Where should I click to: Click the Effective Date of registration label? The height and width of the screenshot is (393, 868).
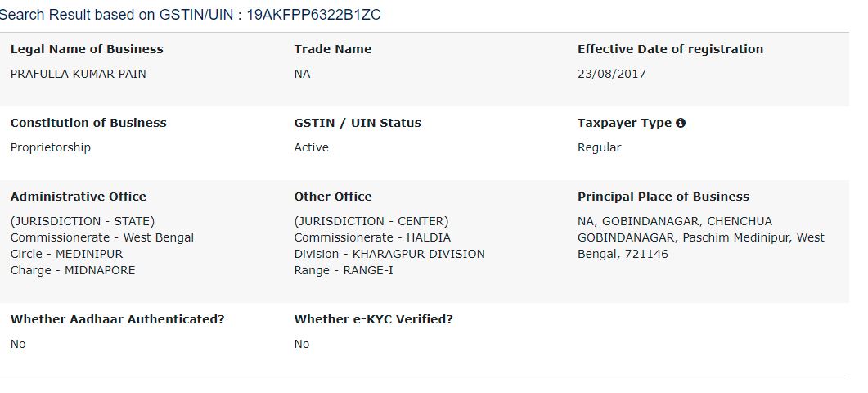[x=670, y=49]
